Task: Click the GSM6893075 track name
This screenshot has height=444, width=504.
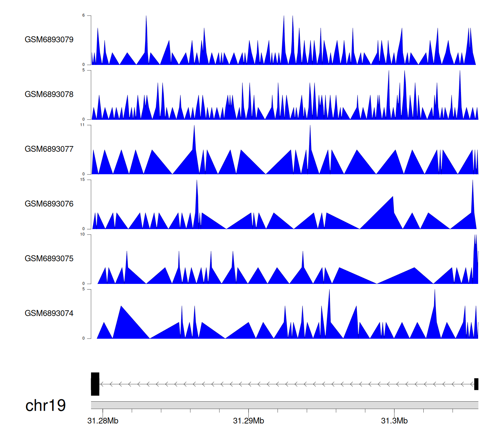Action: tap(49, 259)
